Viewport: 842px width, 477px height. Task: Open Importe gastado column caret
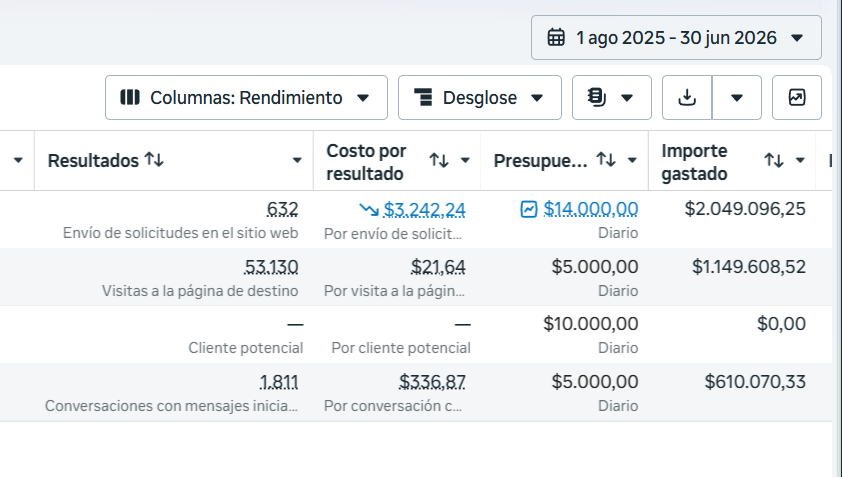[800, 161]
